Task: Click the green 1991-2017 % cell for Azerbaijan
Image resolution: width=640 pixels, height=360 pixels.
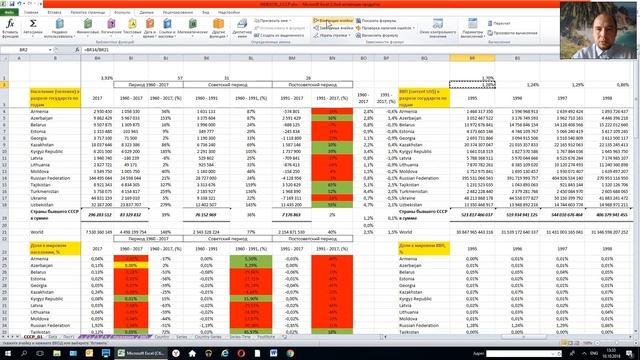Action: pos(332,118)
